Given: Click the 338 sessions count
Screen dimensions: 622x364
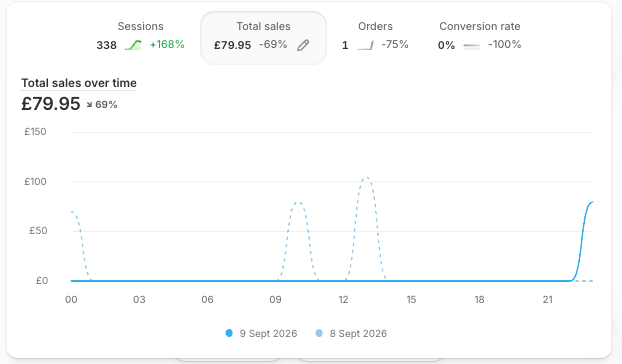Looking at the screenshot, I should (x=106, y=45).
